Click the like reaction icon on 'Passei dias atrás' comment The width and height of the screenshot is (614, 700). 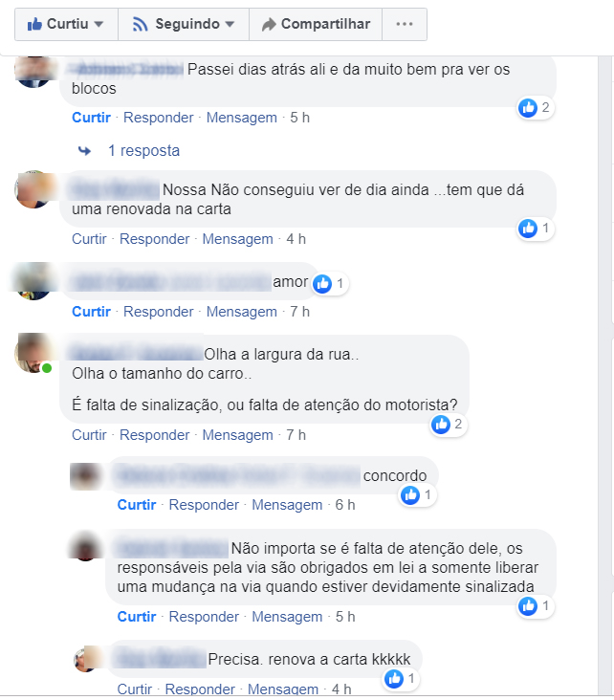528,108
